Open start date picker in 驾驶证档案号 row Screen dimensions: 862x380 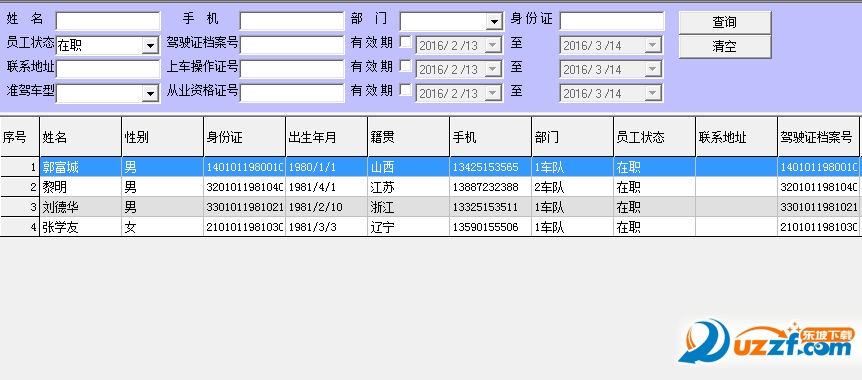pos(493,46)
